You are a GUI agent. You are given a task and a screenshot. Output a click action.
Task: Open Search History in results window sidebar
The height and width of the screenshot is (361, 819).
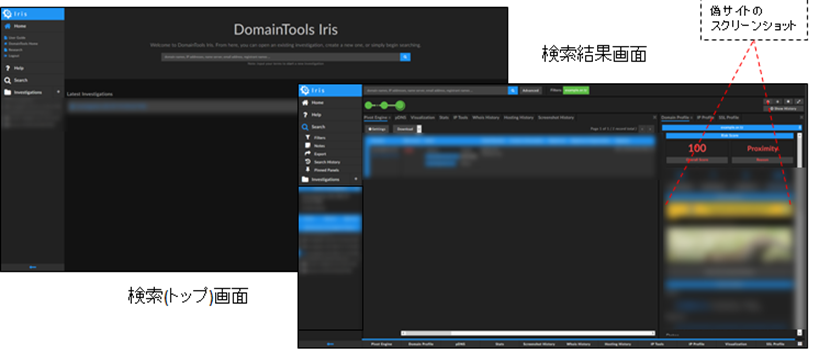[327, 162]
